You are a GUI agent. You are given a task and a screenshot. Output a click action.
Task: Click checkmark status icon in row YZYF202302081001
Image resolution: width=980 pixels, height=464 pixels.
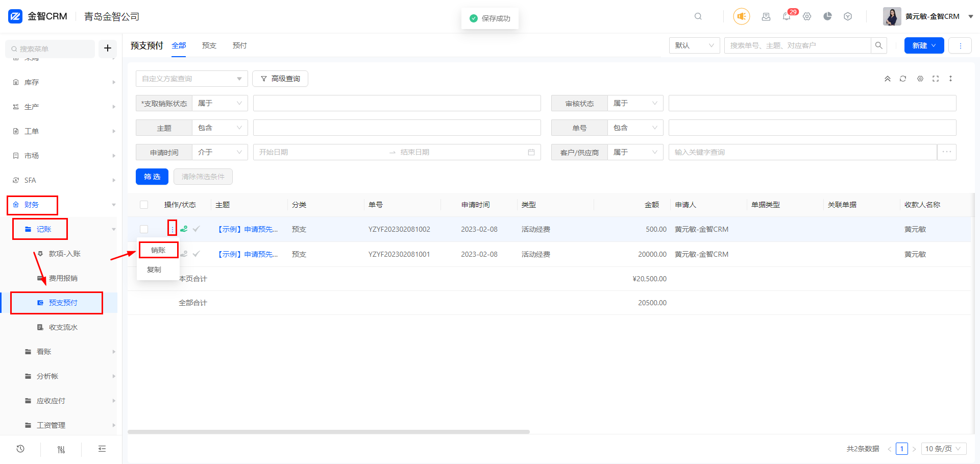[x=196, y=254]
